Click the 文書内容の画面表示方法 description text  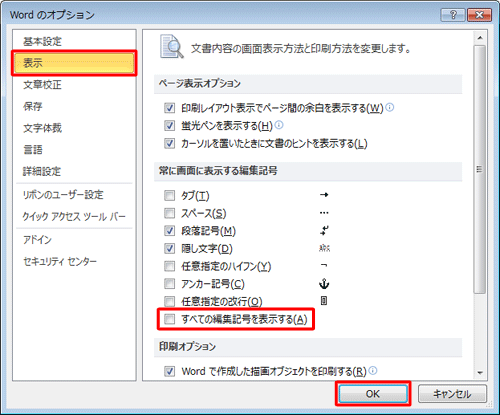tap(301, 49)
